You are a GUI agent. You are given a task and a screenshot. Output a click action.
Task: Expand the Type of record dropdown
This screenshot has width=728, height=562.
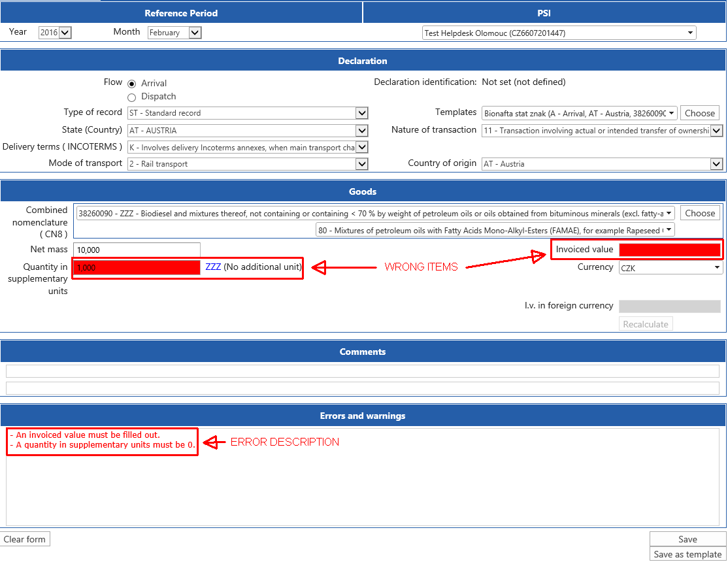click(248, 113)
